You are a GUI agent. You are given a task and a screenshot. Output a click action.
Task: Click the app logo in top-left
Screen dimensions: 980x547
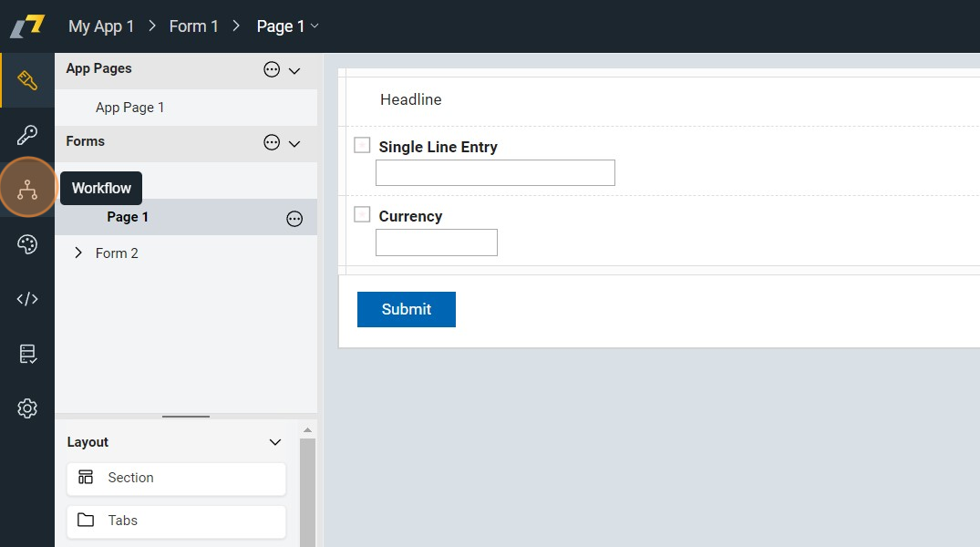[x=27, y=26]
